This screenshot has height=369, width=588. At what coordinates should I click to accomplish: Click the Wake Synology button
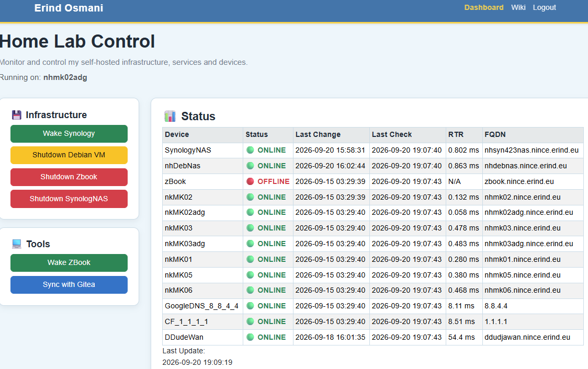69,134
